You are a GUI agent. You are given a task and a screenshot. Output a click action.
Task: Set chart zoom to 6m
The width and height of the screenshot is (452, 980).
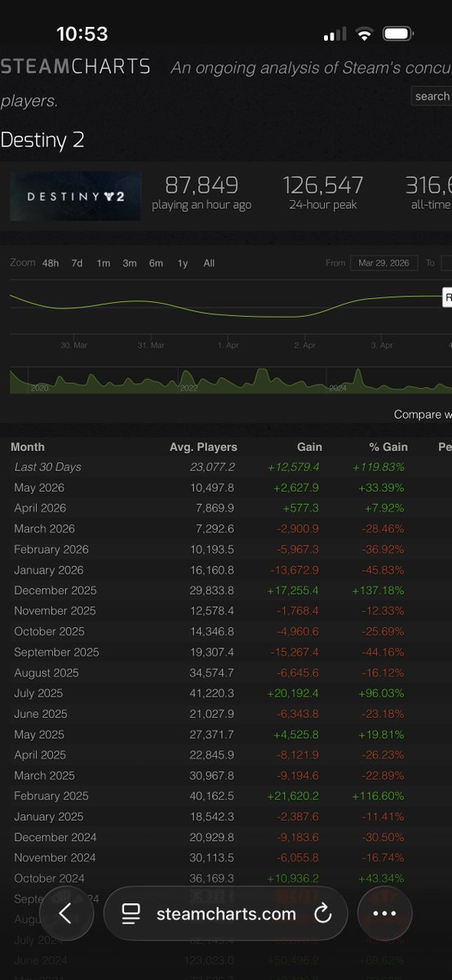coord(156,263)
